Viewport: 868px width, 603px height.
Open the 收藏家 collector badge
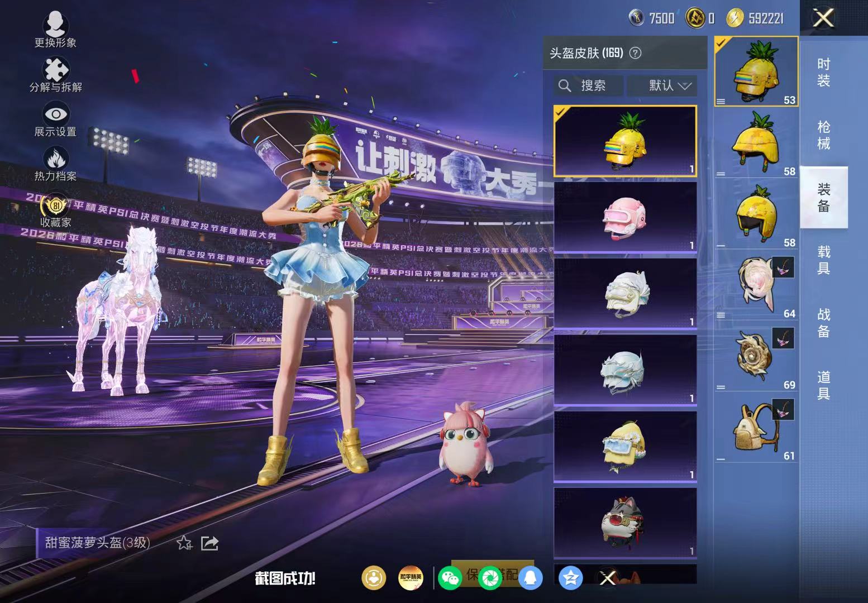click(x=55, y=205)
